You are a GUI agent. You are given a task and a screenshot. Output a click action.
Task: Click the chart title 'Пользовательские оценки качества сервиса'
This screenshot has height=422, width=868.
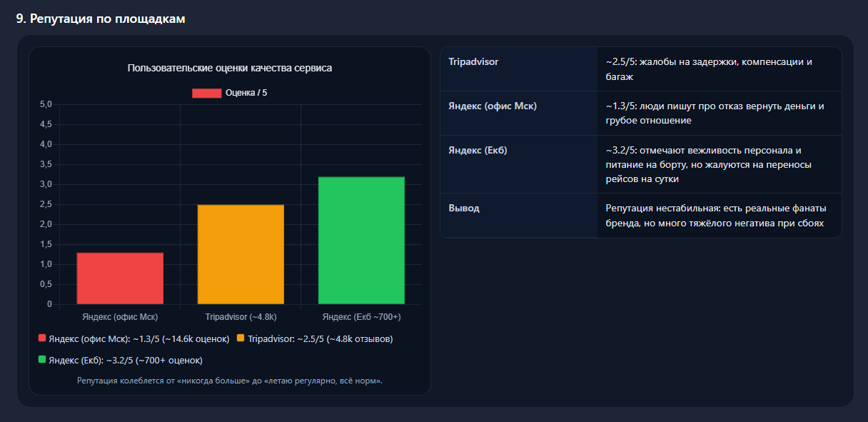[229, 69]
